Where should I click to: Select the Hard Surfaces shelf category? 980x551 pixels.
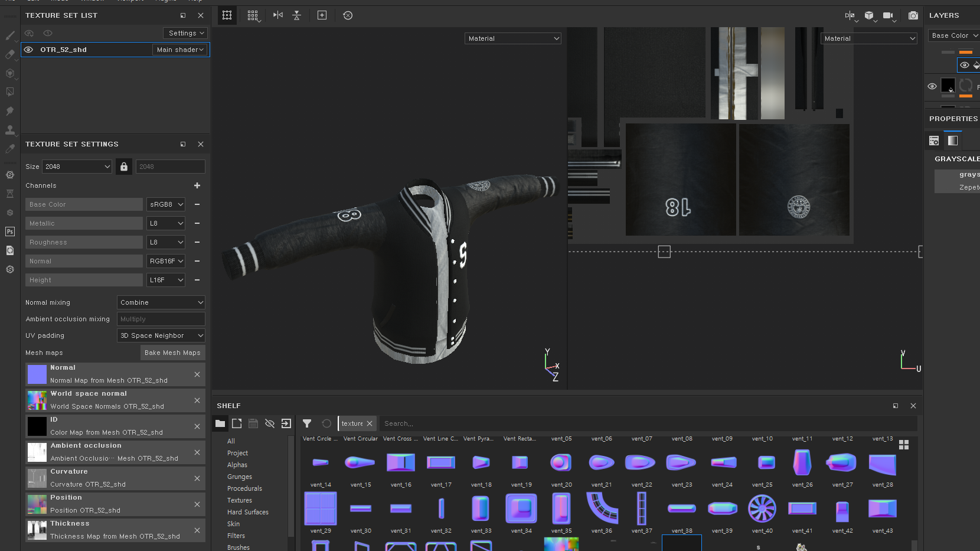tap(248, 512)
